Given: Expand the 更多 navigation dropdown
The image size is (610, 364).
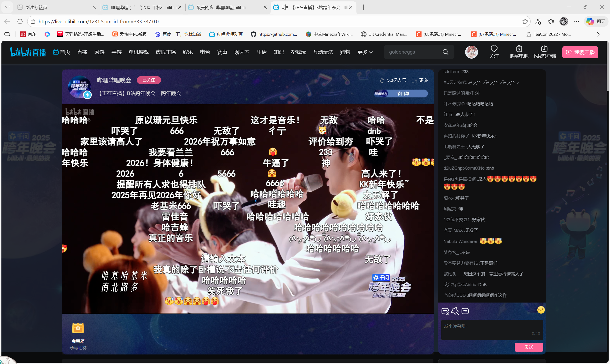Looking at the screenshot, I should [x=365, y=52].
